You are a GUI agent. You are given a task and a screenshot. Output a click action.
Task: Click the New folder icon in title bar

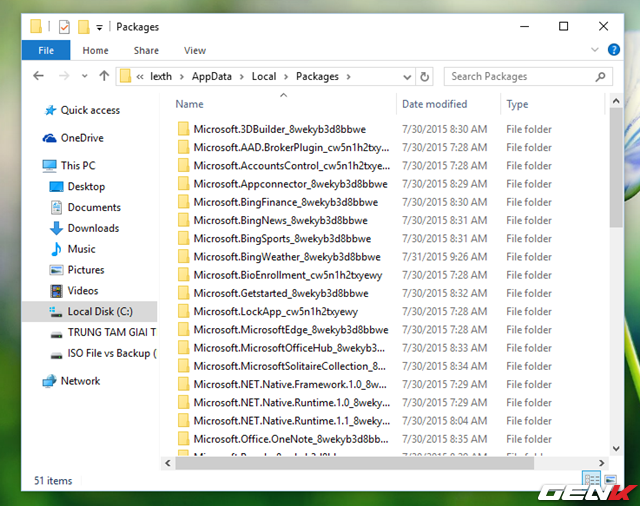point(84,27)
